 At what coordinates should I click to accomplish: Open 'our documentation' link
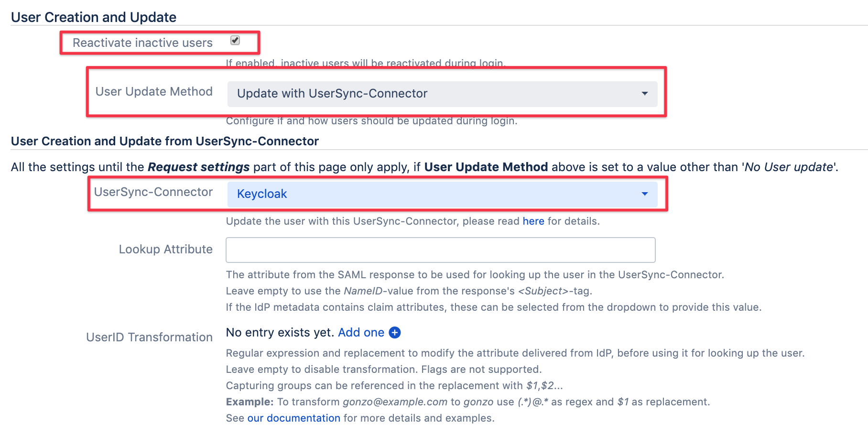293,418
